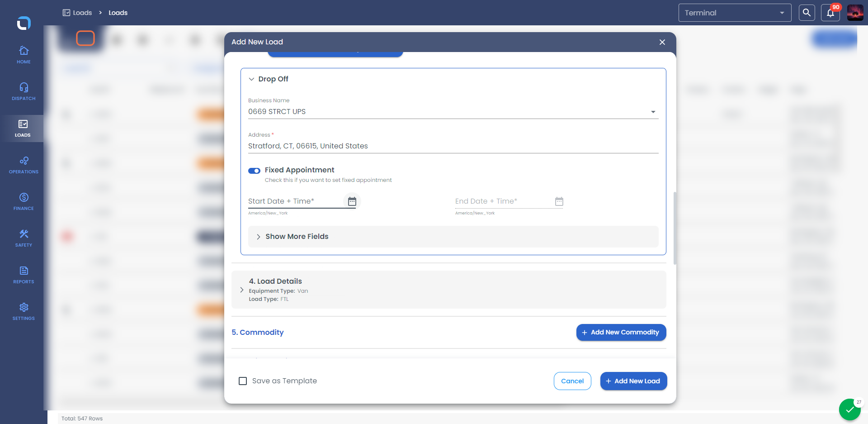Click the dialog vertical scrollbar
The height and width of the screenshot is (424, 868).
click(x=675, y=228)
